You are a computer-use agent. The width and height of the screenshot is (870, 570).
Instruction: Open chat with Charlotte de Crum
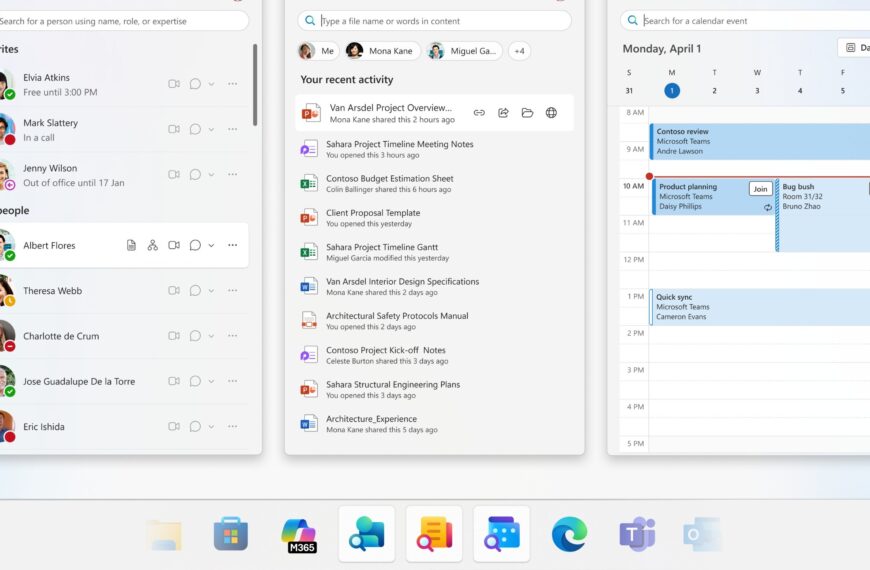pos(195,336)
